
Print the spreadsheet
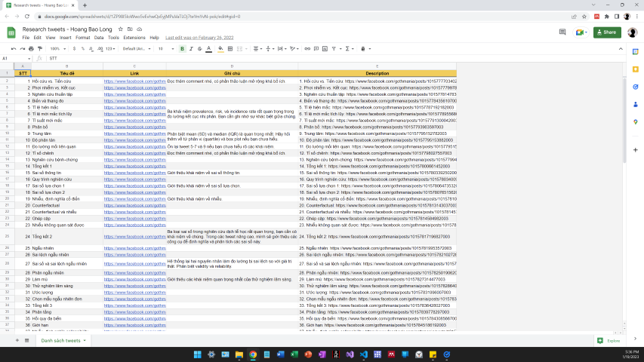point(31,49)
